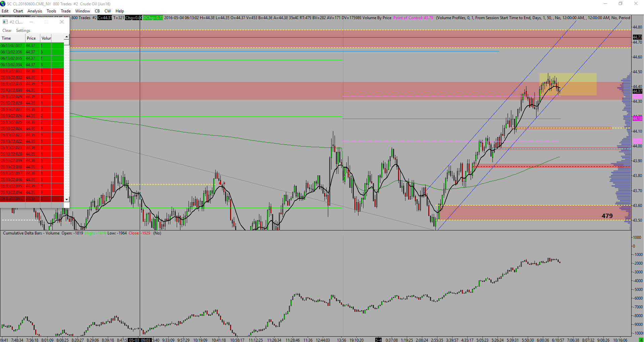This screenshot has width=644, height=342.
Task: Click the 'Cumulative Delta Bars - Volume' label
Action: (x=31, y=233)
